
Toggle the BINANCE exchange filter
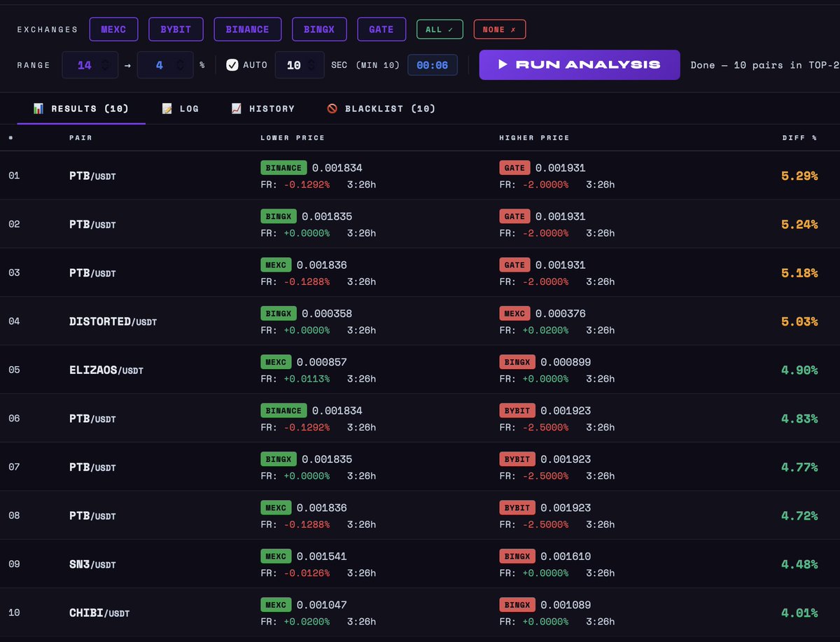pyautogui.click(x=247, y=29)
